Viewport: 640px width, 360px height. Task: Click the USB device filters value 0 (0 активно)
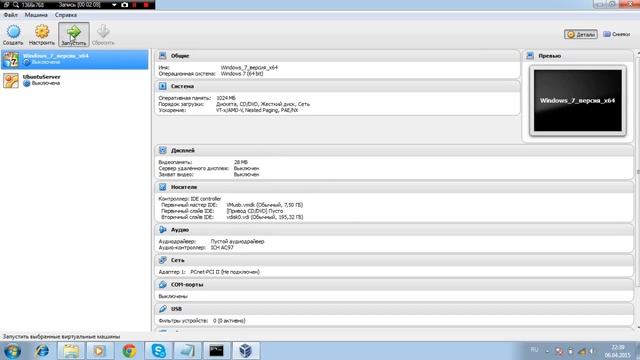click(229, 321)
